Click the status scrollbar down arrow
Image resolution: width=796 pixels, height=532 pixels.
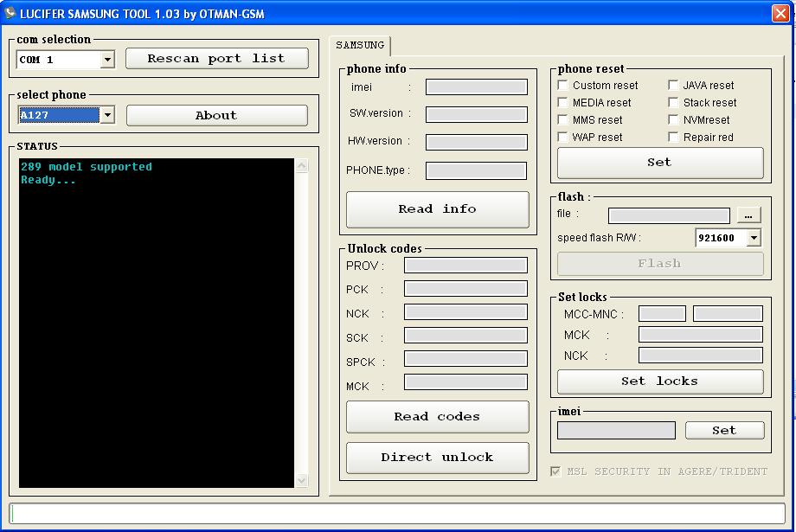click(301, 480)
